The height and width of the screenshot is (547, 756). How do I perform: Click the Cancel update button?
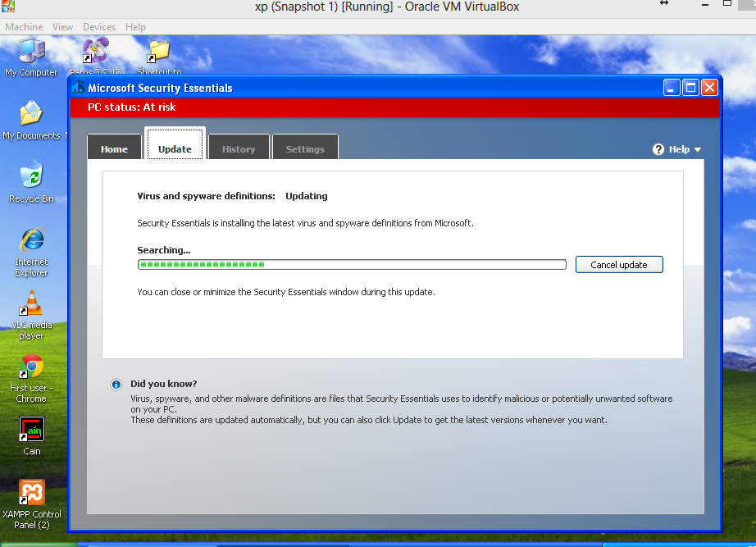[x=619, y=265]
